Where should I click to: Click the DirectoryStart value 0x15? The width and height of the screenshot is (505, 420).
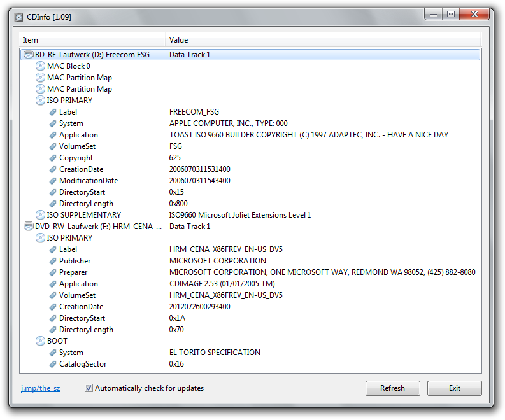[x=176, y=192]
